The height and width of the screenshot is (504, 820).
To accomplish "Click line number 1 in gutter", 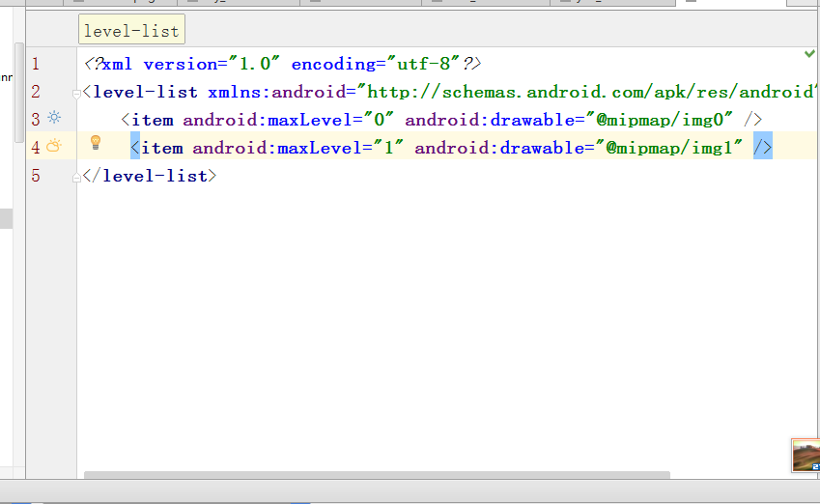I will pyautogui.click(x=36, y=64).
